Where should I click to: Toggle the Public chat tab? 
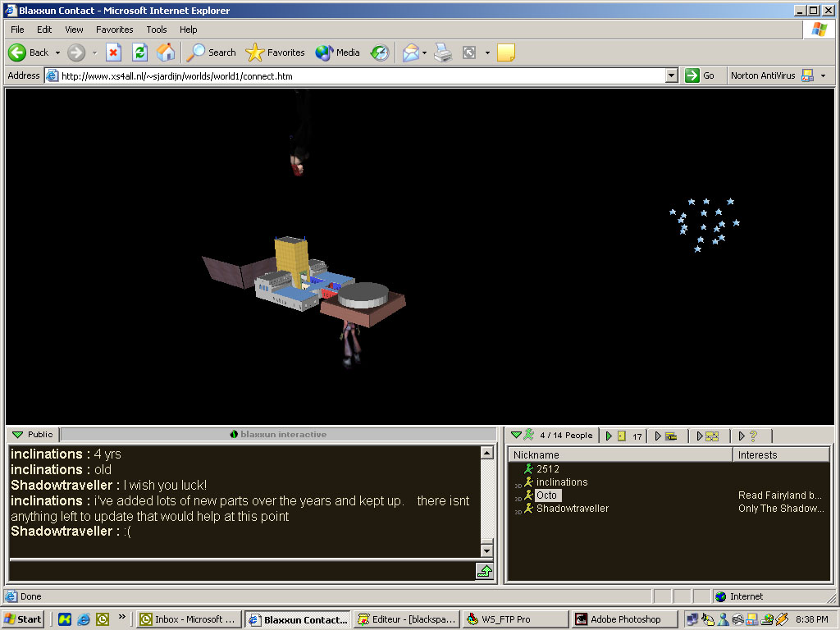[33, 435]
